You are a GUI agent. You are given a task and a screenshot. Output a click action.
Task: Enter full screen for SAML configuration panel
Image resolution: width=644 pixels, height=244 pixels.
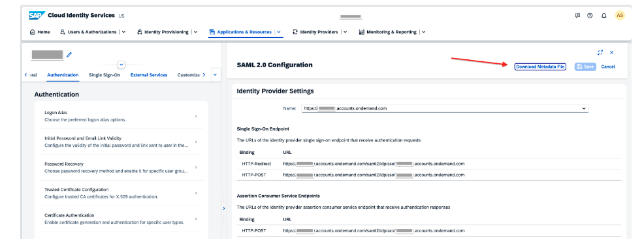click(600, 52)
